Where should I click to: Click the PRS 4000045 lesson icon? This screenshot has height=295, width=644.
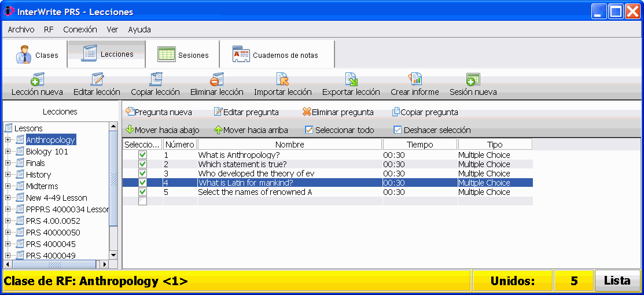click(x=20, y=244)
